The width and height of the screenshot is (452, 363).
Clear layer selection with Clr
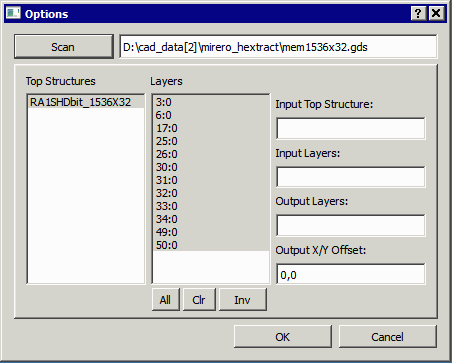[199, 300]
